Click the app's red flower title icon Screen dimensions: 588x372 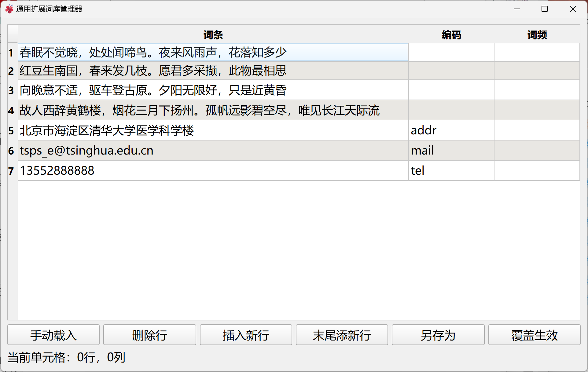tap(9, 9)
